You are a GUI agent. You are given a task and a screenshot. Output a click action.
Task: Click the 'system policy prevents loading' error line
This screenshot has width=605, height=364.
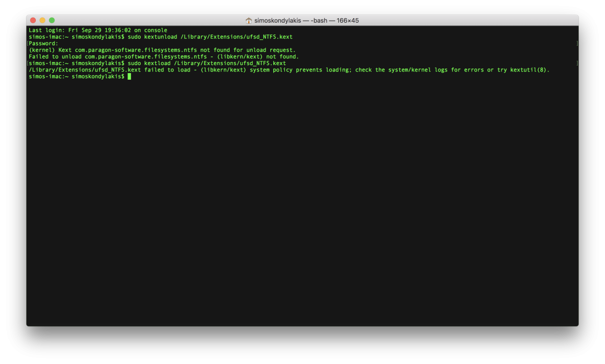point(289,70)
